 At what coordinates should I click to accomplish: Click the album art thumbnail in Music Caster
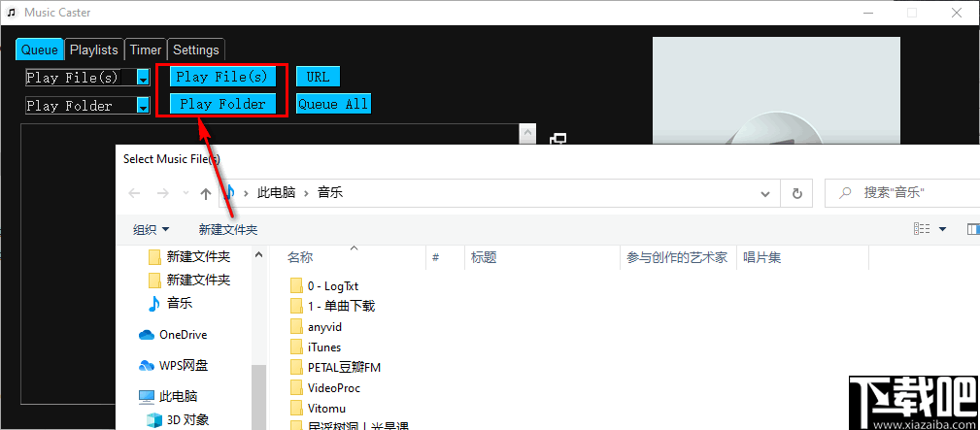click(776, 90)
